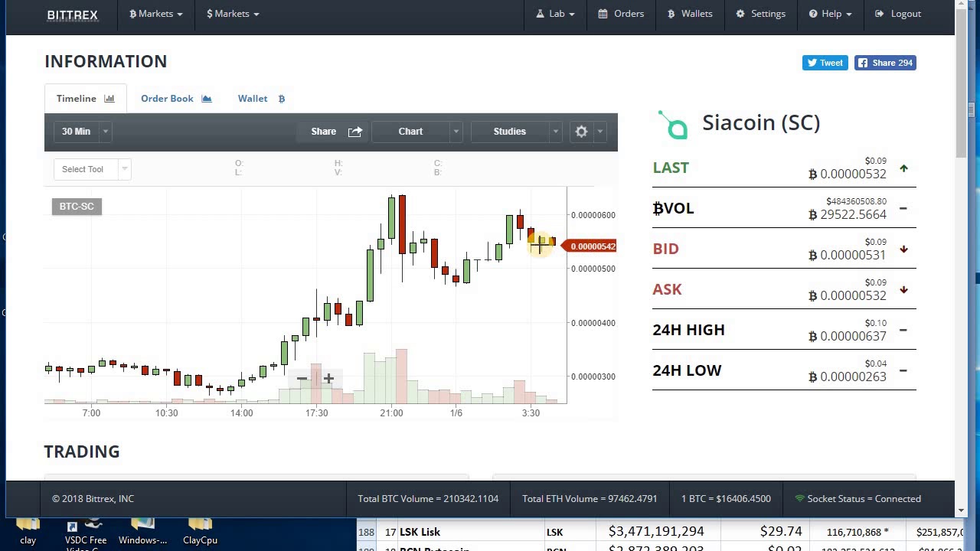The height and width of the screenshot is (551, 980).
Task: Click the Wallet tab bitcoin icon
Action: (282, 99)
